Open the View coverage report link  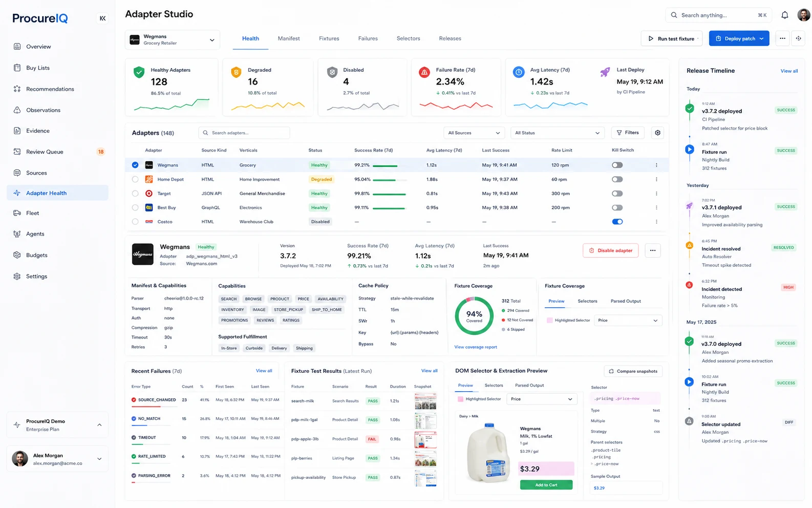pyautogui.click(x=476, y=347)
